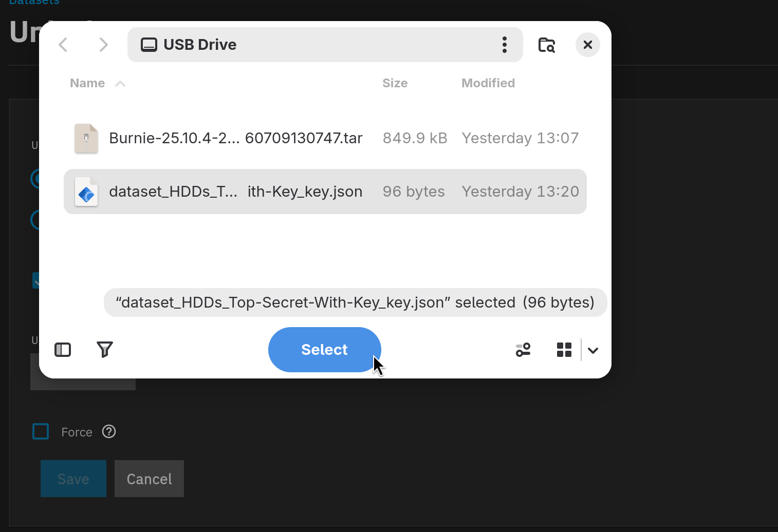Open the view options toggle icon
The width and height of the screenshot is (778, 532).
click(x=523, y=350)
